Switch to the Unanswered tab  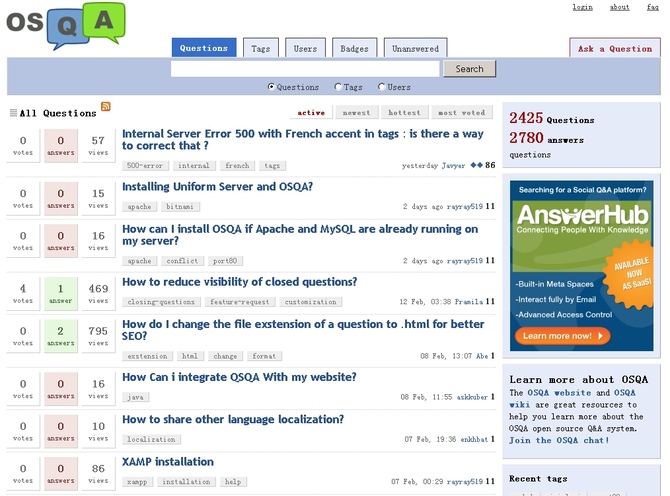[x=415, y=48]
